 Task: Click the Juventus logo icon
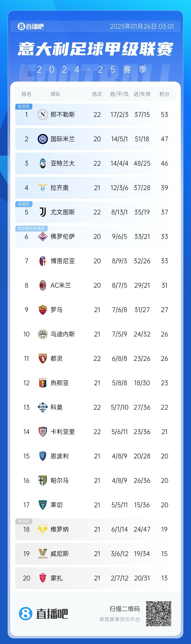pos(43,212)
